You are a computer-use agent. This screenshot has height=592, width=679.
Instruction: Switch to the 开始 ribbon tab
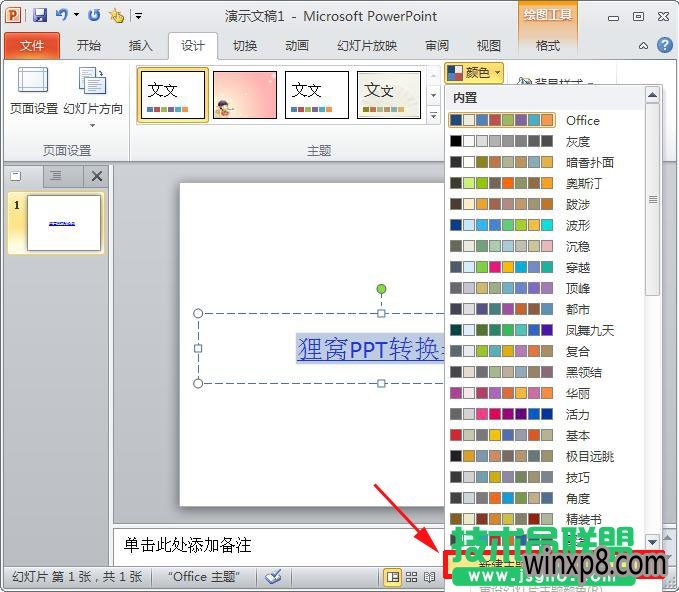(88, 45)
